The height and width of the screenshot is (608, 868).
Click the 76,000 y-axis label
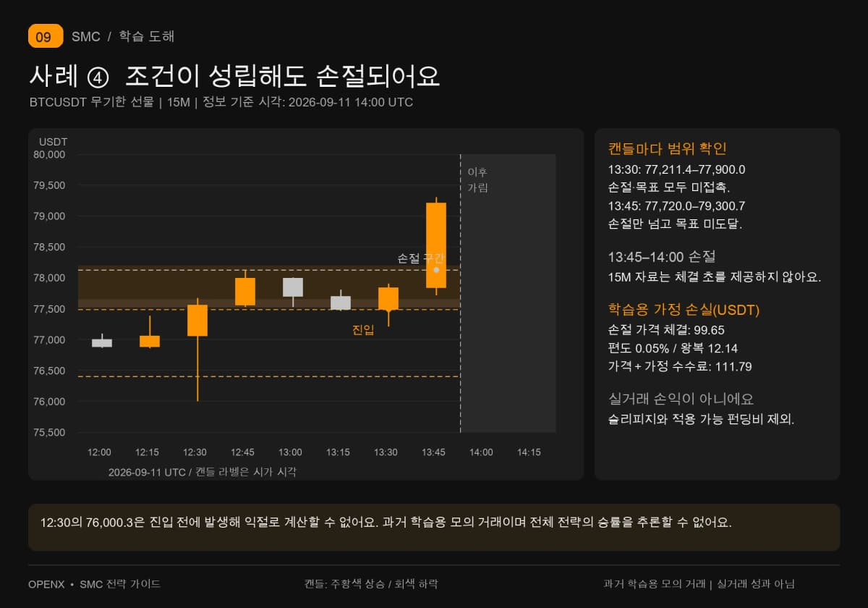pyautogui.click(x=50, y=402)
